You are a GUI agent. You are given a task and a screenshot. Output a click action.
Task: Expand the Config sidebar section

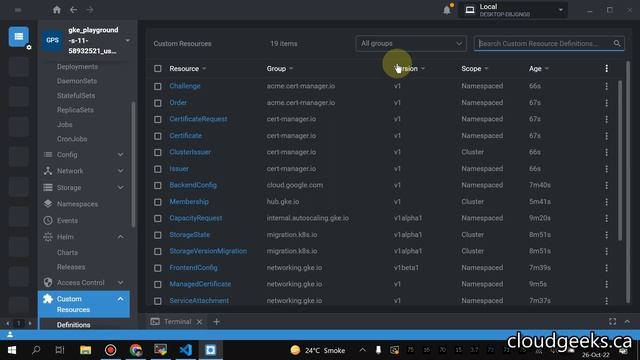pos(120,155)
